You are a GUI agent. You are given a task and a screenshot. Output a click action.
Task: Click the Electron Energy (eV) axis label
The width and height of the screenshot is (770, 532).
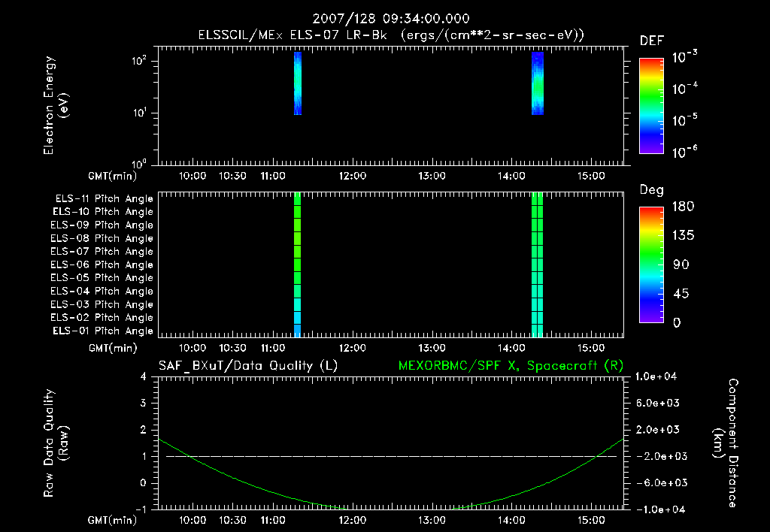56,105
